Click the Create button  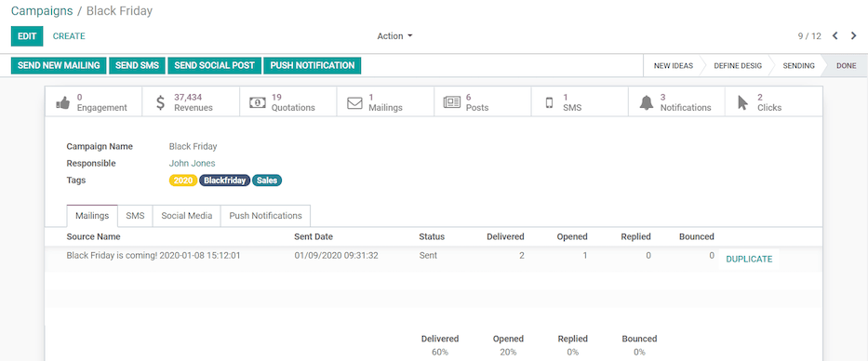pyautogui.click(x=69, y=36)
